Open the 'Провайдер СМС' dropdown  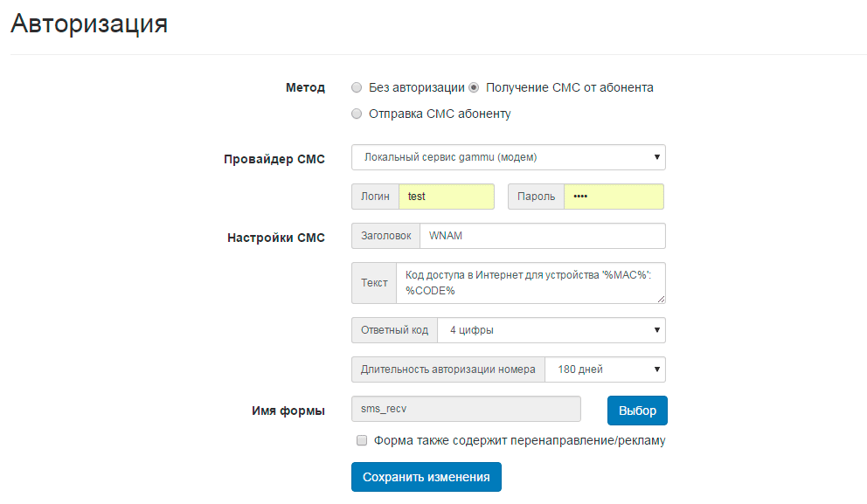pyautogui.click(x=508, y=157)
